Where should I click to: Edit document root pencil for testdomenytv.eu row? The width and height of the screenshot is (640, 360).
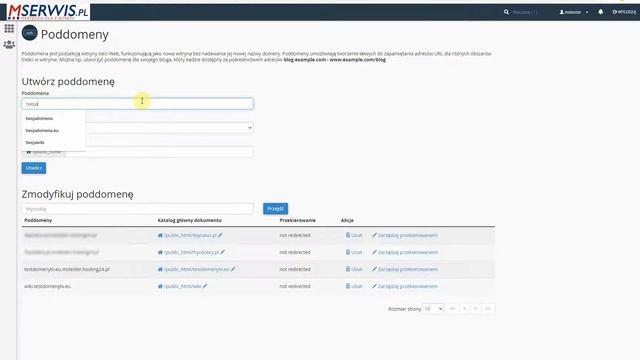[233, 269]
